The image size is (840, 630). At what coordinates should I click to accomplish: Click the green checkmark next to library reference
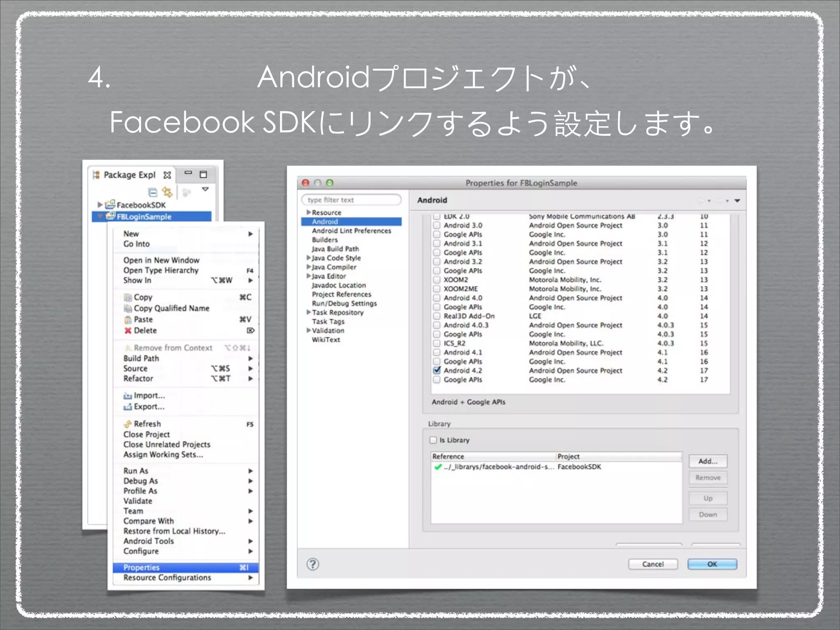pos(438,467)
